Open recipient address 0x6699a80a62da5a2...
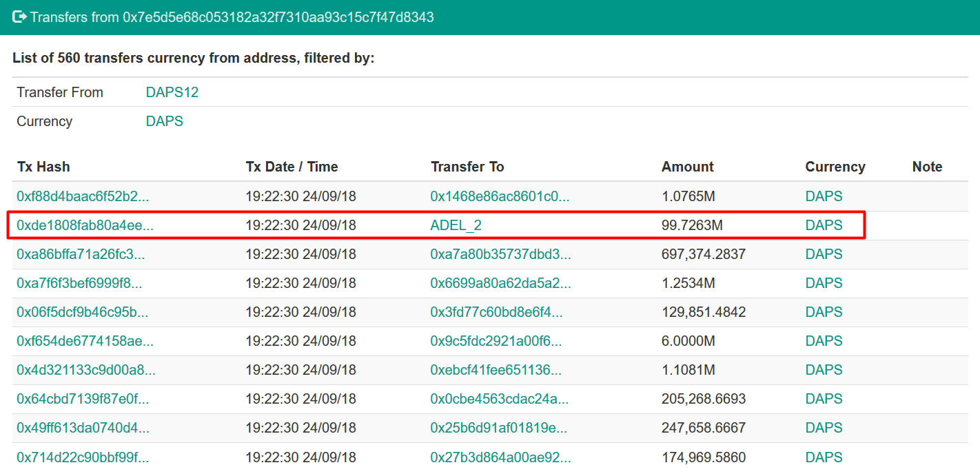Image resolution: width=980 pixels, height=476 pixels. [501, 283]
